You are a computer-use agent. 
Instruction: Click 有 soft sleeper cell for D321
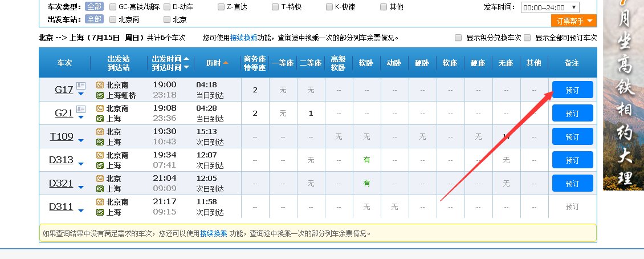[x=367, y=184]
